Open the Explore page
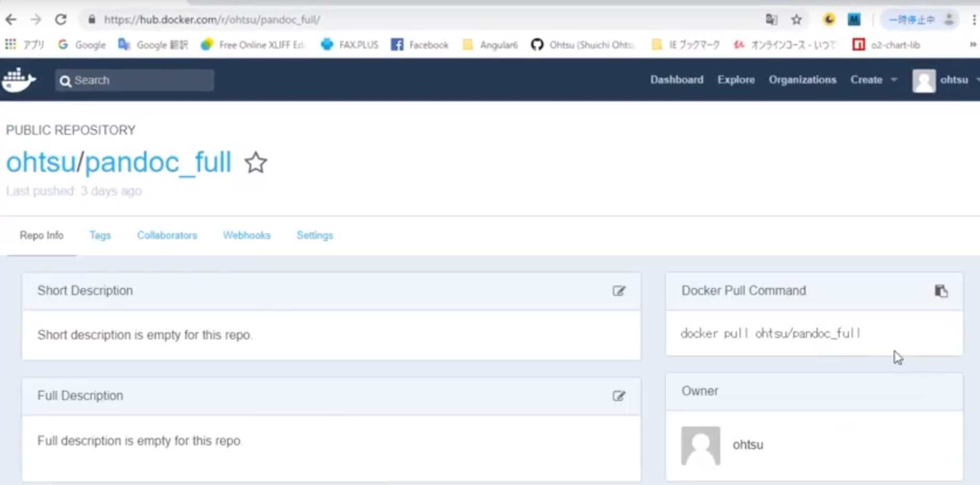Screen dimensions: 980x485 click(x=736, y=80)
